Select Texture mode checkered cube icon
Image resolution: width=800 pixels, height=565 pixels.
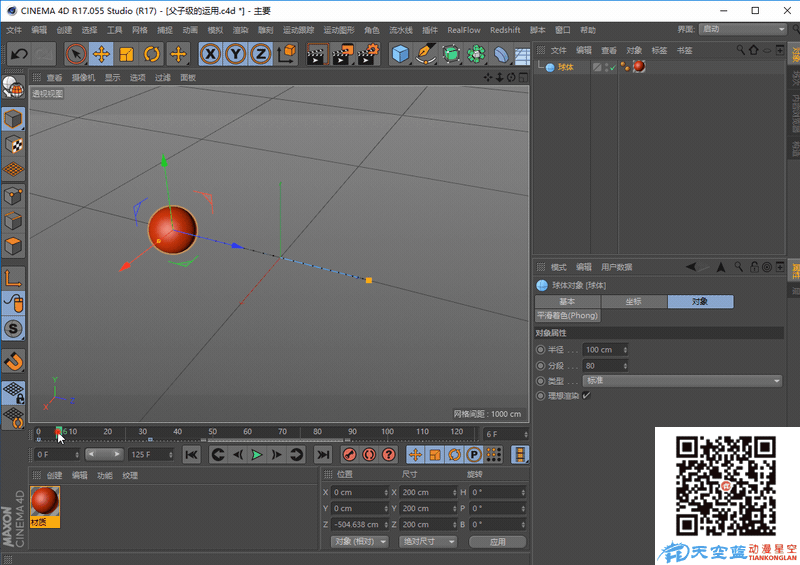pyautogui.click(x=13, y=144)
